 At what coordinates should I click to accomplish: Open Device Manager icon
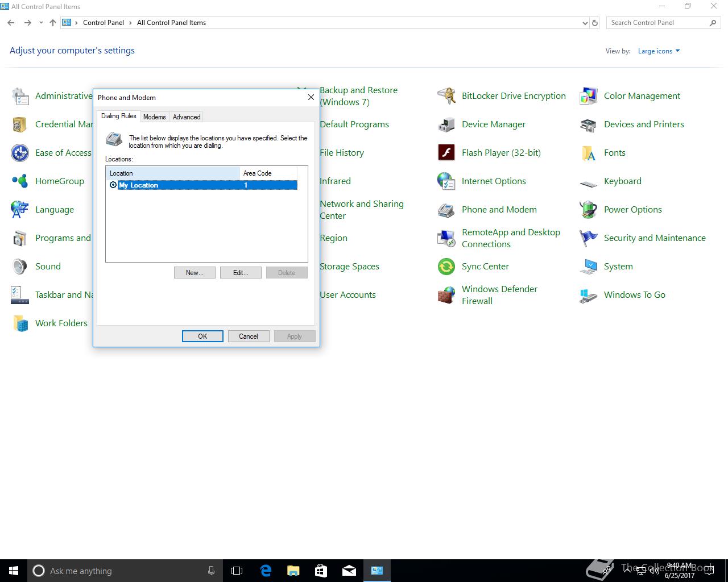(446, 124)
